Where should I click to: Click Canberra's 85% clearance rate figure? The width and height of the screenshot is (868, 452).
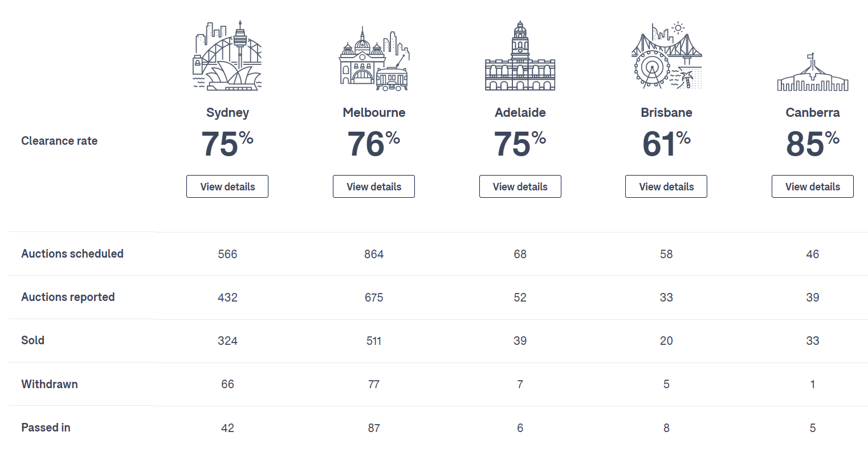click(812, 144)
